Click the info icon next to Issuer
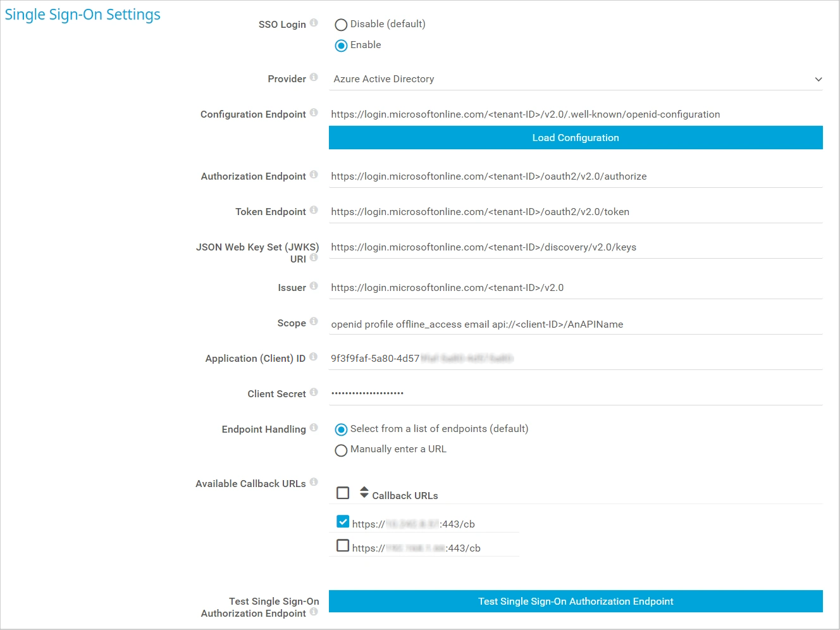This screenshot has height=630, width=840. (x=314, y=287)
